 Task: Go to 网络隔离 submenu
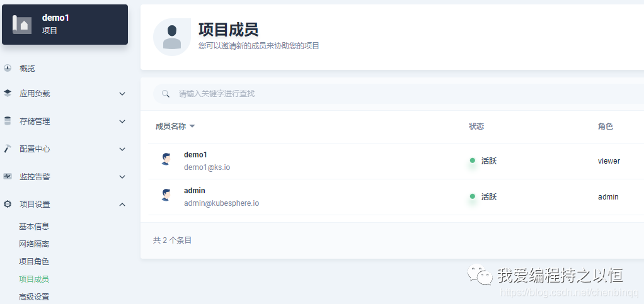pyautogui.click(x=34, y=244)
